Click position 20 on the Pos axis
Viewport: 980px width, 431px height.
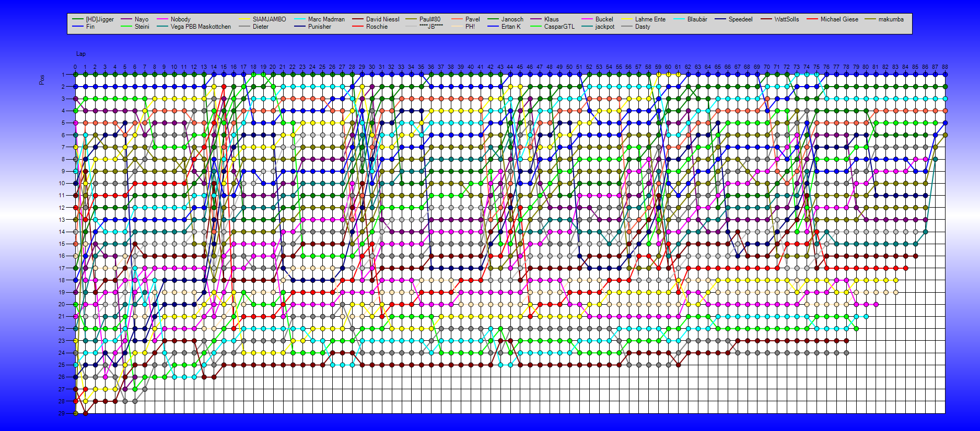click(62, 304)
